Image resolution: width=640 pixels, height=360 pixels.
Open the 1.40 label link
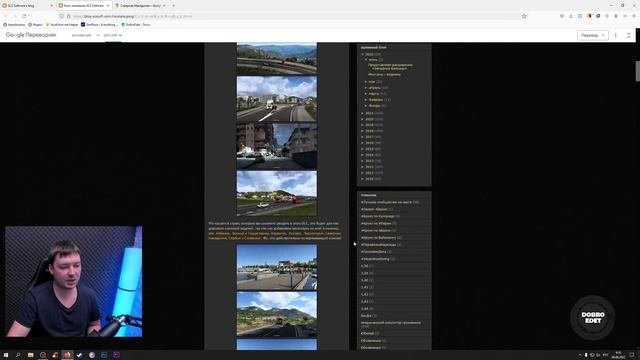click(364, 280)
